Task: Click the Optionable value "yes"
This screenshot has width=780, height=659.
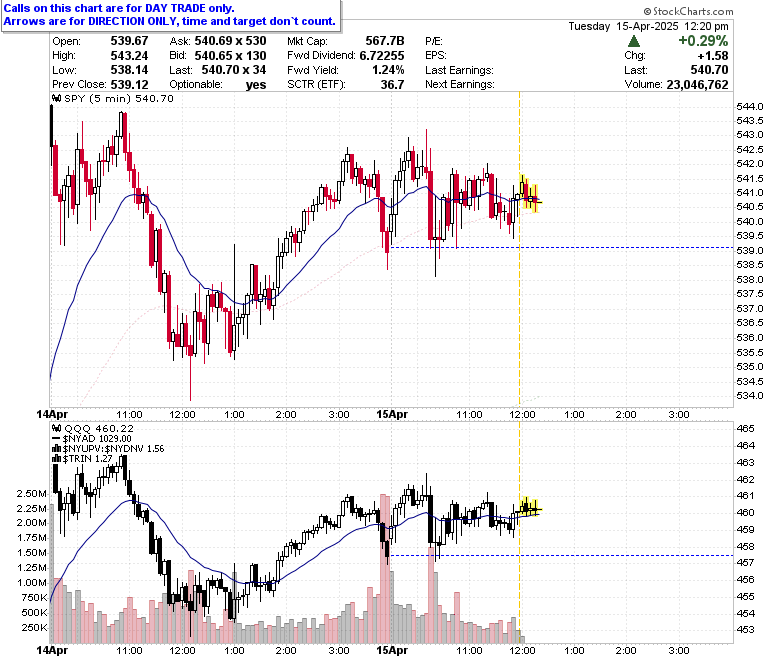Action: coord(256,85)
